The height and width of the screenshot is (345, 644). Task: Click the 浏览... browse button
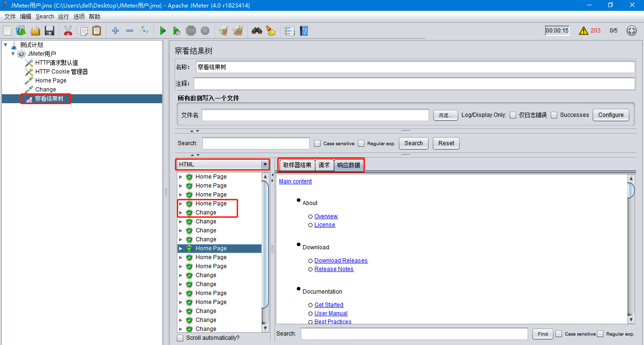pyautogui.click(x=446, y=115)
